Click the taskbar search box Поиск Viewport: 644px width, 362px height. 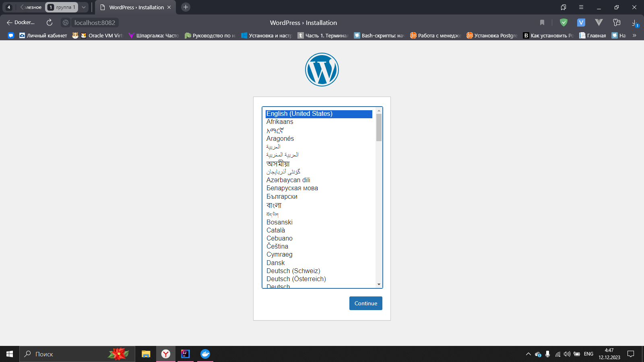[x=77, y=354]
